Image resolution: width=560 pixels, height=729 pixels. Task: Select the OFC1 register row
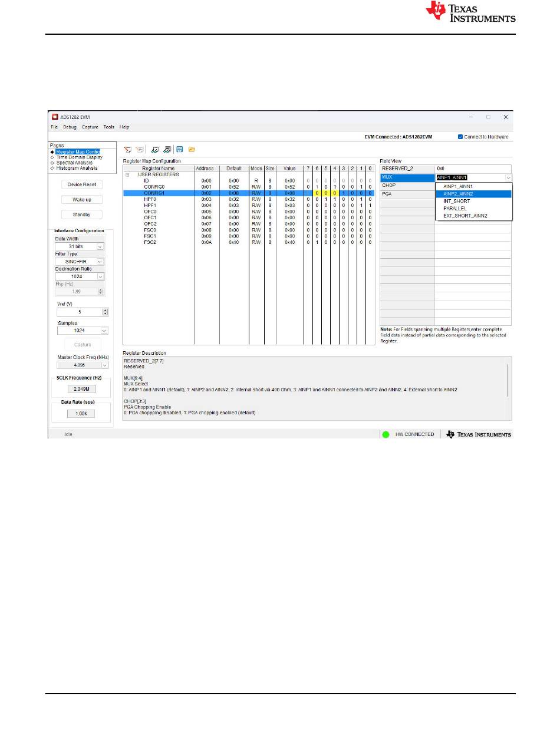(x=249, y=217)
